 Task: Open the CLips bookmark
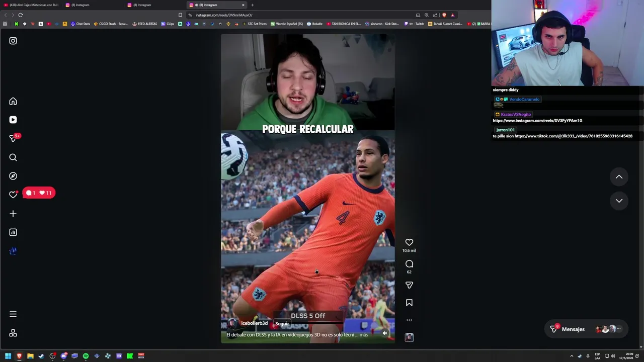pyautogui.click(x=168, y=24)
